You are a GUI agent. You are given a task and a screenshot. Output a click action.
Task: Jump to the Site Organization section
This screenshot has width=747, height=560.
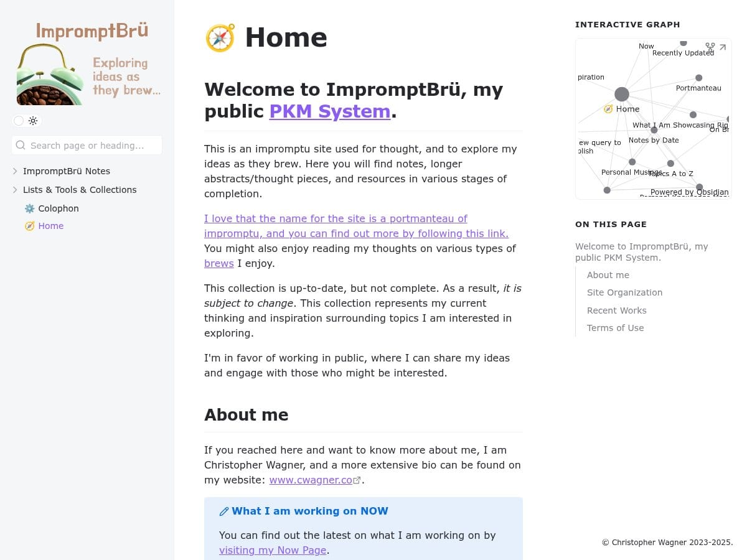624,292
